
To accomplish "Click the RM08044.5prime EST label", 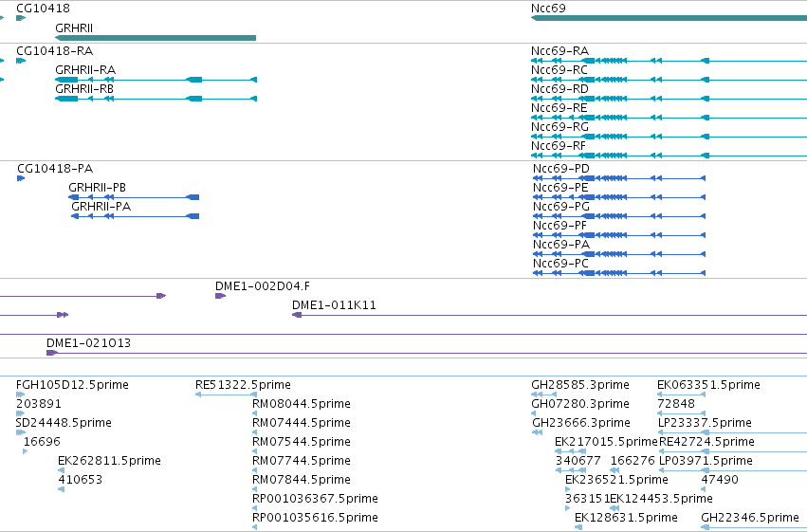I will point(302,404).
